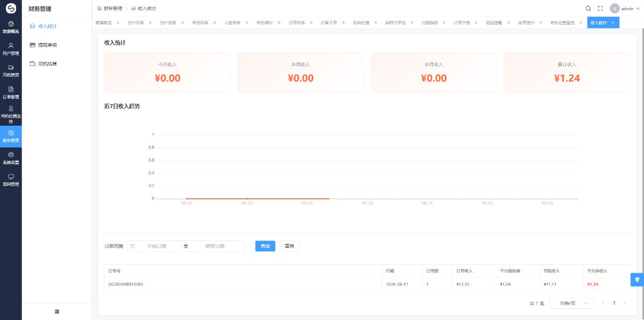The width and height of the screenshot is (644, 320).
Task: Open the admin user dropdown
Action: pyautogui.click(x=625, y=9)
